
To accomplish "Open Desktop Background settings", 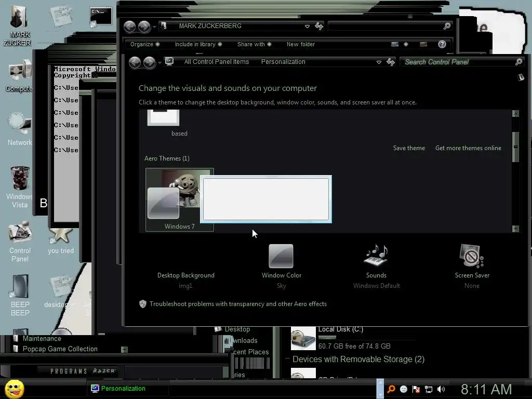I will click(x=185, y=275).
